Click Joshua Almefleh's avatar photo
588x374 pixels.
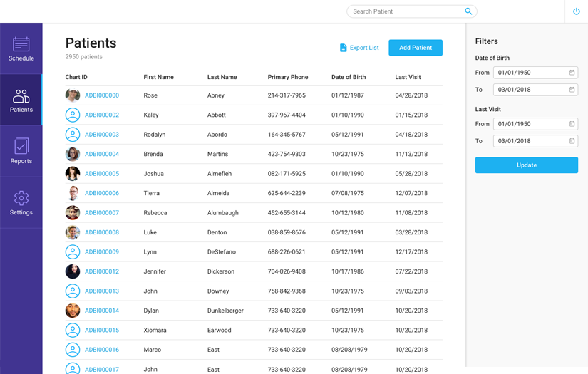coord(73,174)
